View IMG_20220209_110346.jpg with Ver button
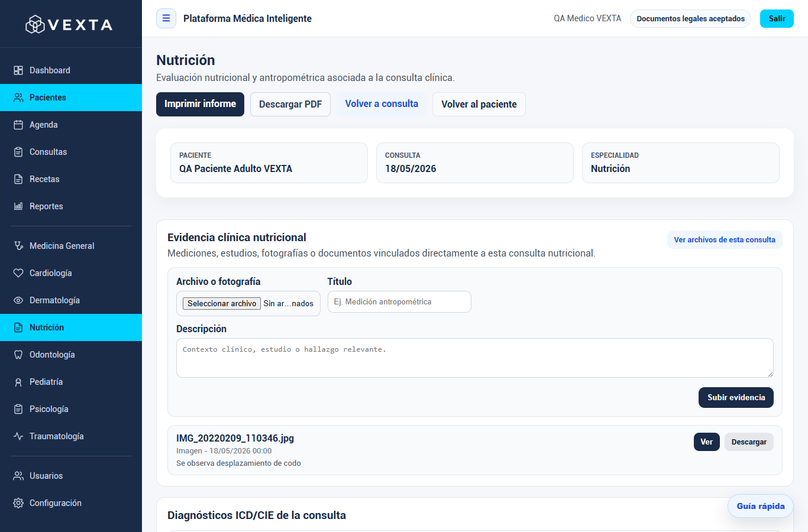The width and height of the screenshot is (808, 532). (707, 442)
